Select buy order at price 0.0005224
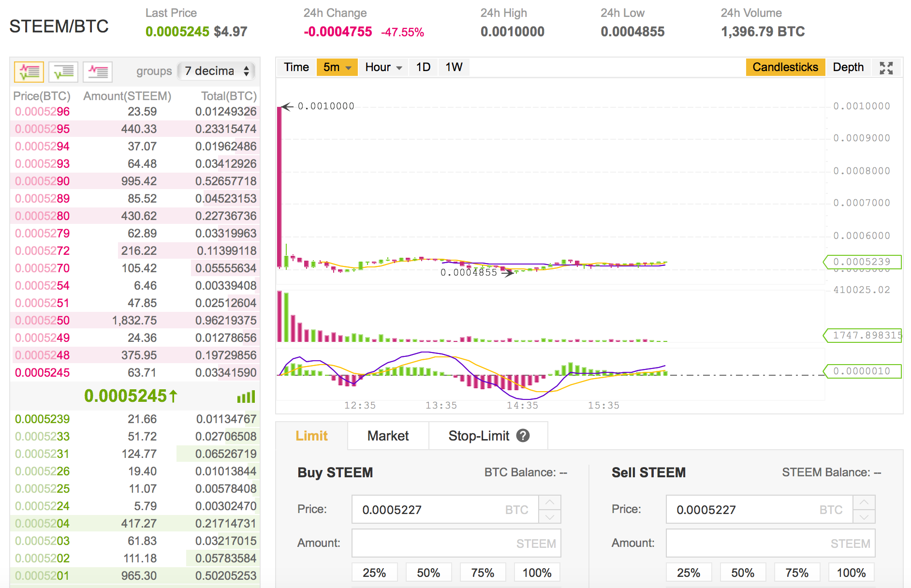Screen dimensions: 911x588 135,506
